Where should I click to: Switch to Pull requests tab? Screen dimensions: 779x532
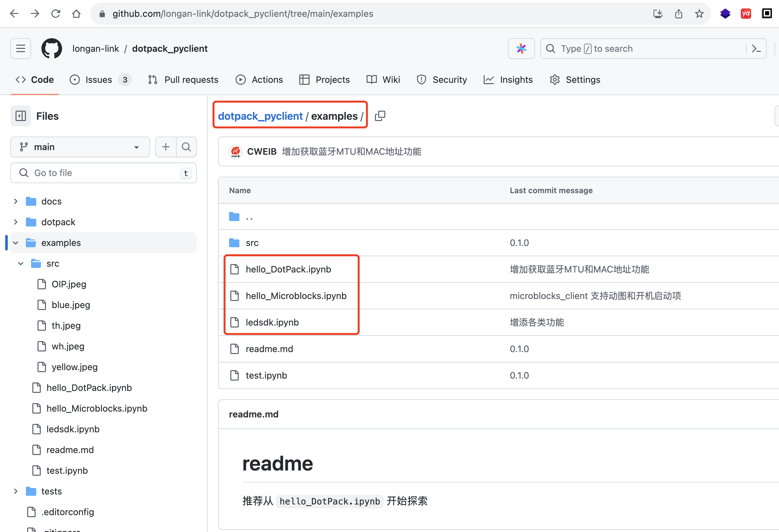(183, 80)
